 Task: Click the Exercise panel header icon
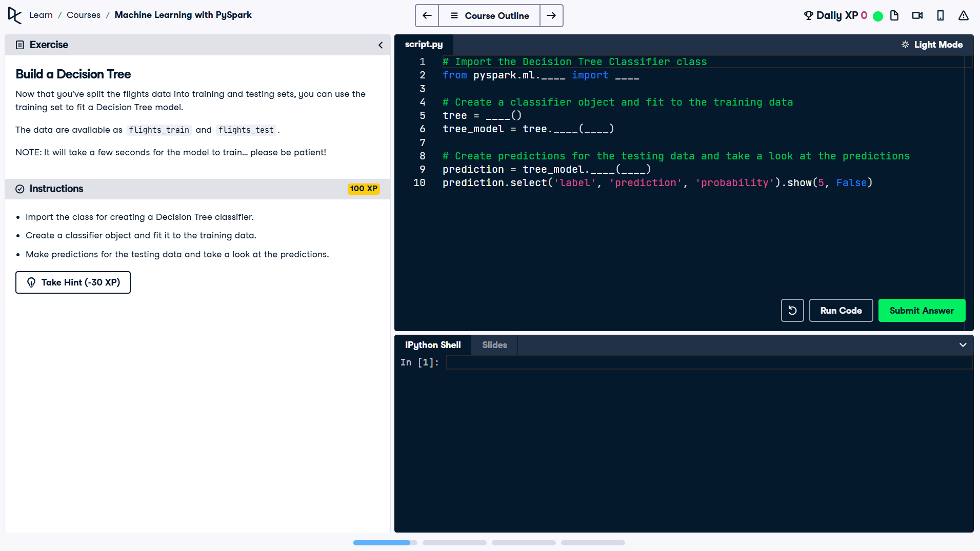pyautogui.click(x=20, y=45)
